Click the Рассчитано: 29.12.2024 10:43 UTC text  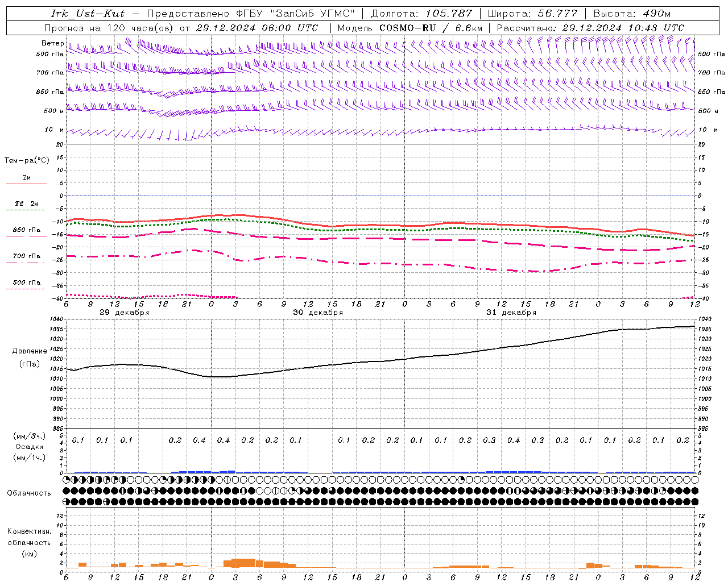click(x=590, y=28)
